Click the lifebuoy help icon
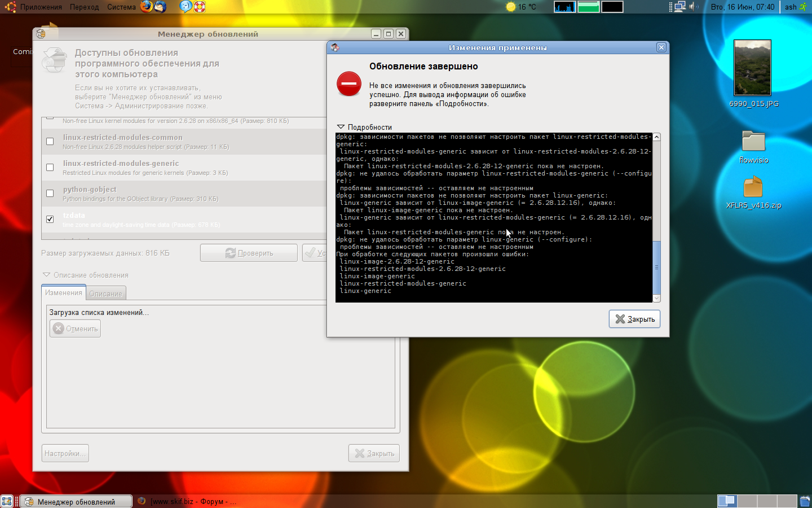This screenshot has width=812, height=508. (x=200, y=7)
